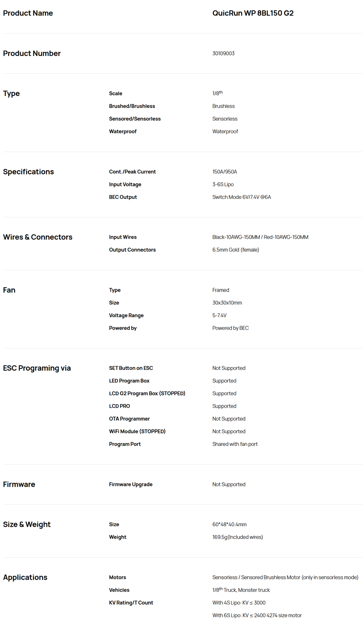The width and height of the screenshot is (364, 635).
Task: Click the Shared with fan port value
Action: [x=235, y=444]
